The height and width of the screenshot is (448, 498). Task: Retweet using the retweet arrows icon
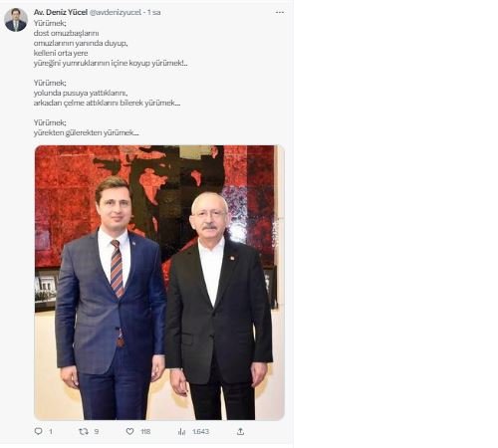click(84, 431)
